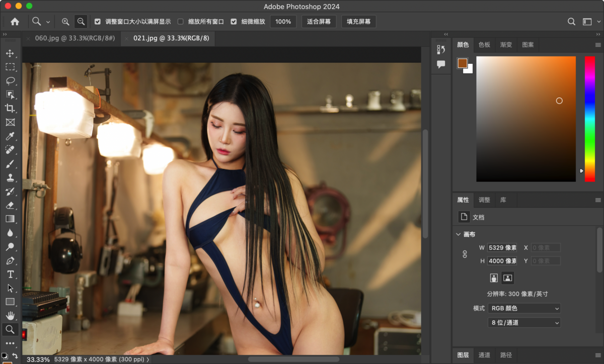Viewport: 604px width, 364px height.
Task: Select the Move tool
Action: (10, 53)
